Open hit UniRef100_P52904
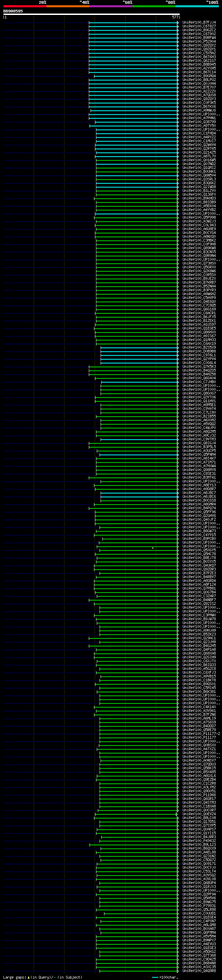Image resolution: width=222 pixels, height=980 pixels. coord(199,41)
